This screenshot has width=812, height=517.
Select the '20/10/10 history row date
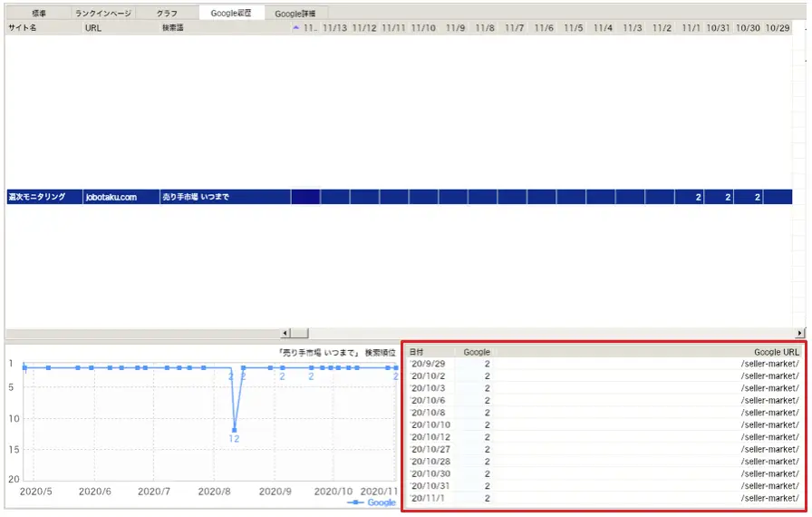click(430, 424)
